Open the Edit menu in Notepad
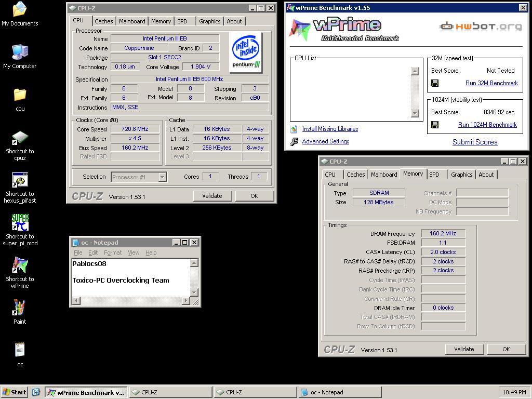Viewport: 532px width, 399px height. [x=93, y=252]
